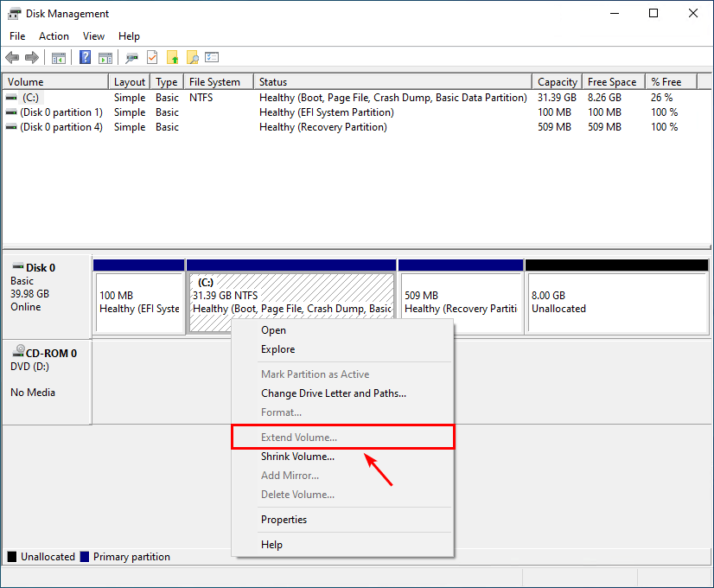Sort by the File System column header

coord(219,82)
